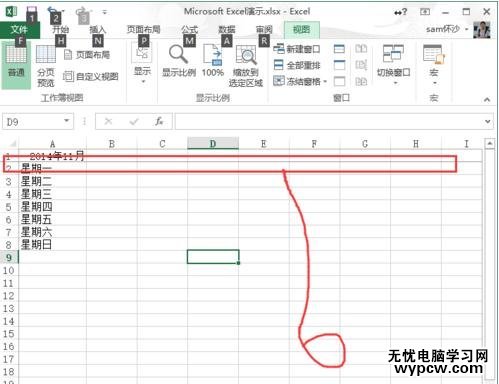
Task: Create a New Window (新建窗口)
Action: (x=296, y=49)
